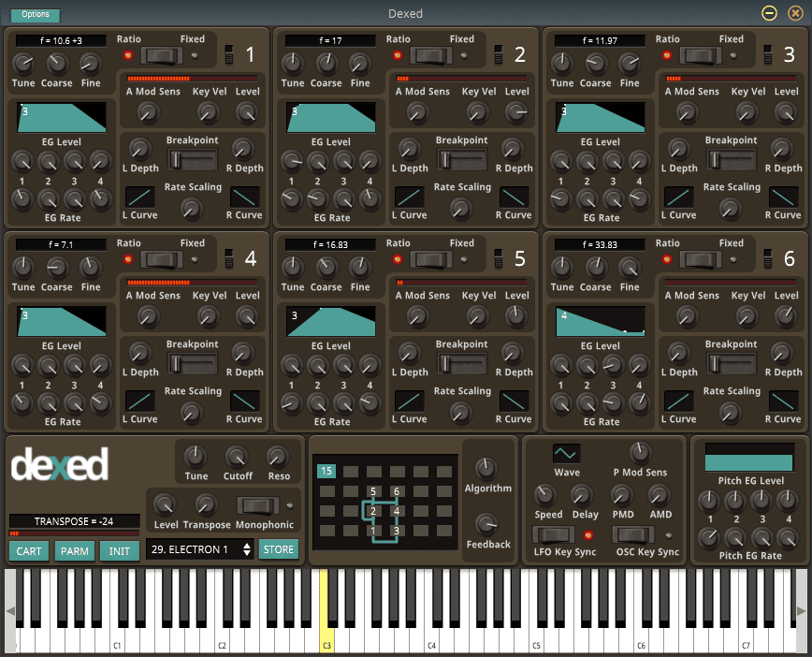Click the Reso knob
Viewport: 812px width, 657px height.
point(278,457)
